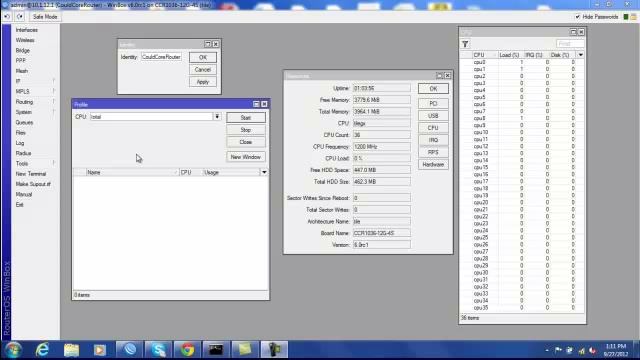Open Windows Explorer folder taskbar icon
Image resolution: width=640 pixels, height=360 pixels.
pos(71,350)
